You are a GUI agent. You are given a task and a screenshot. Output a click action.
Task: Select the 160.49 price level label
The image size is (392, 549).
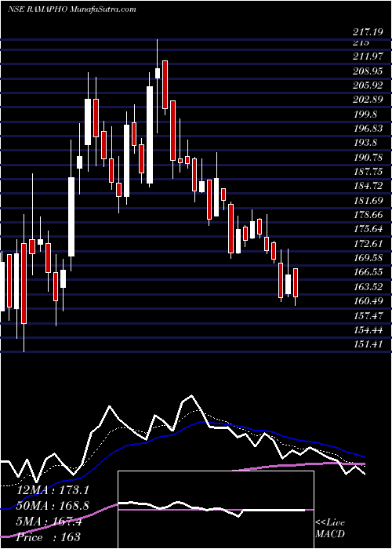tap(368, 301)
